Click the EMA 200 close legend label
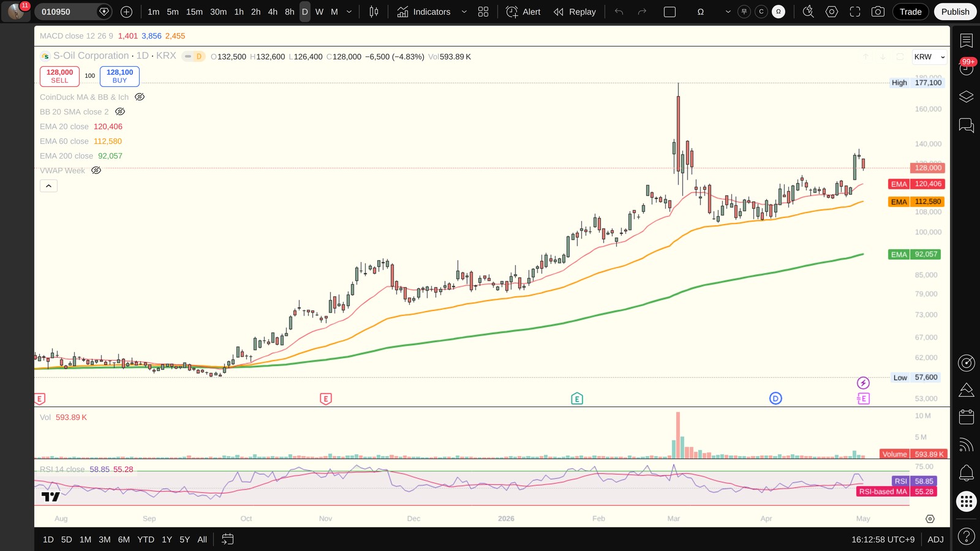Viewport: 980px width, 551px height. click(x=66, y=156)
